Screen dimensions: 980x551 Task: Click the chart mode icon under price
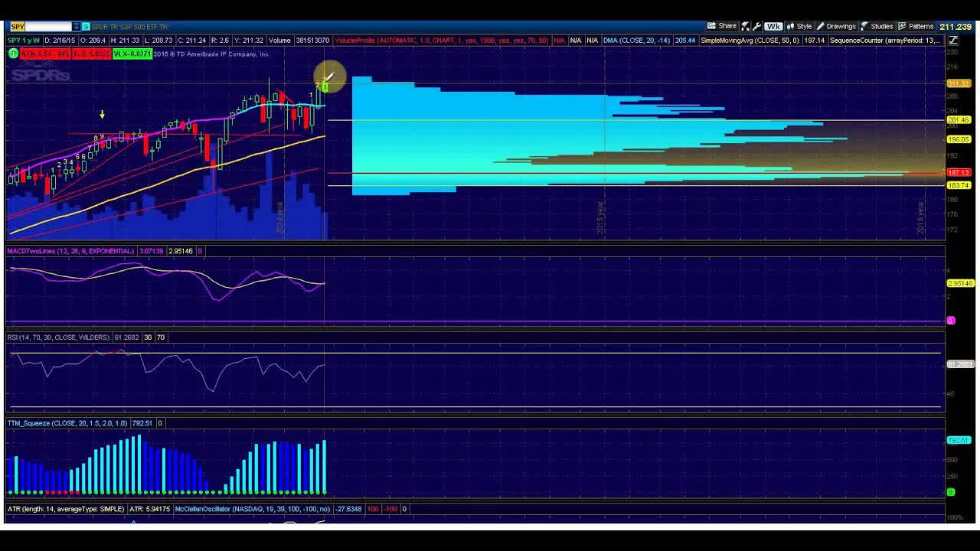point(954,41)
